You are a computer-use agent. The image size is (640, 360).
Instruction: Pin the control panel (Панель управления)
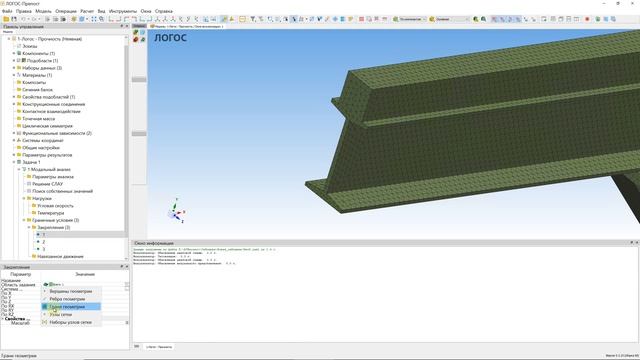pos(122,26)
